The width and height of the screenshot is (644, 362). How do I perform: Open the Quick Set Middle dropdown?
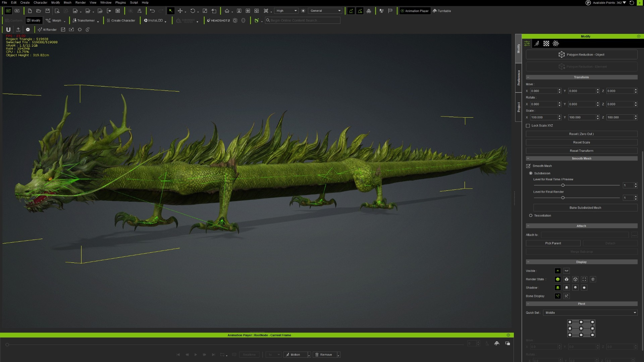pyautogui.click(x=590, y=313)
